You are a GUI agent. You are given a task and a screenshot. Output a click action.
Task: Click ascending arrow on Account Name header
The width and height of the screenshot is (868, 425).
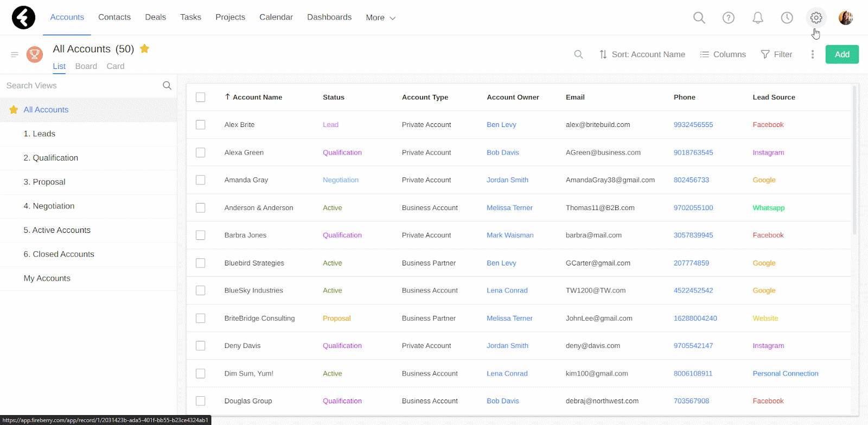tap(227, 97)
